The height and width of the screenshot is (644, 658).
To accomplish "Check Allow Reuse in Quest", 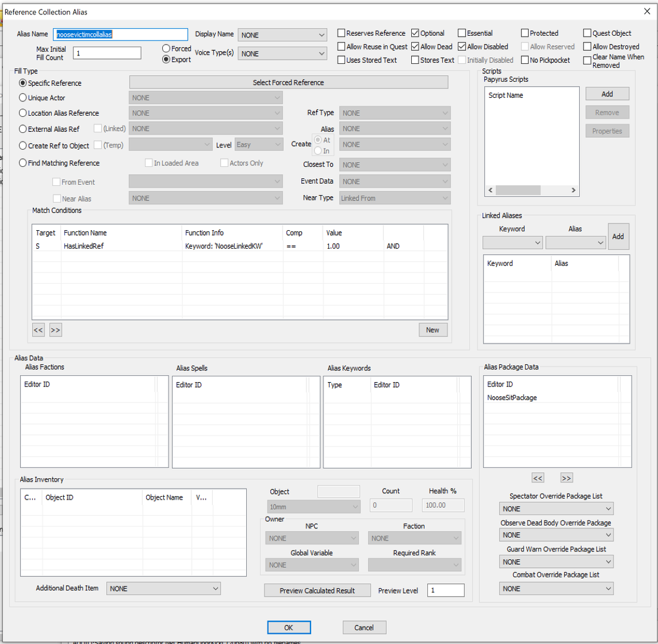I will (x=342, y=47).
